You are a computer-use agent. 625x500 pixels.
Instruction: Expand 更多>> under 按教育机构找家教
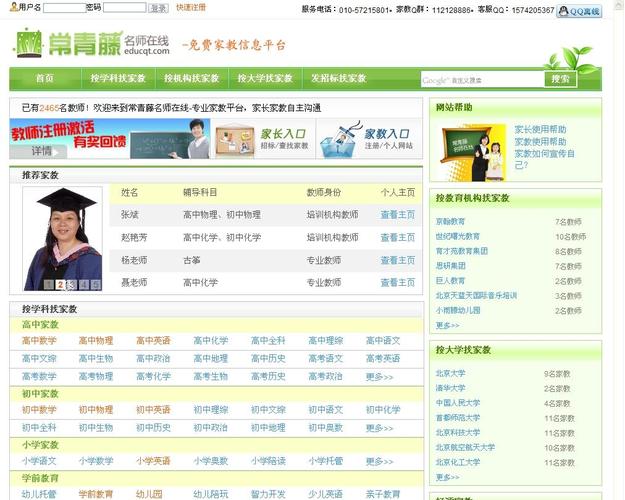coord(447,325)
